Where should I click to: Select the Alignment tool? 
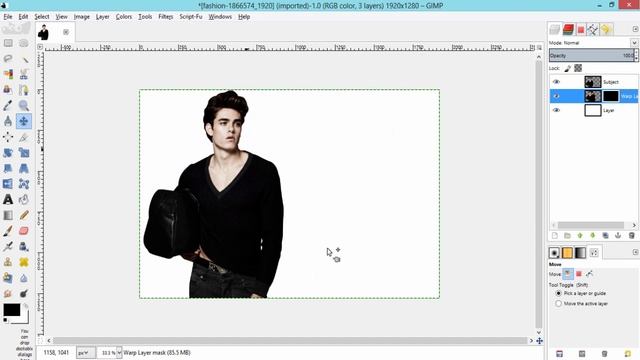coord(8,137)
